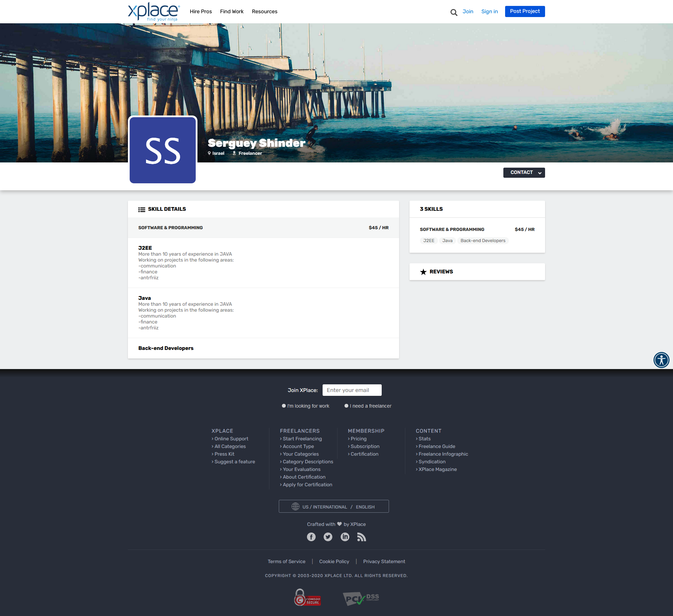This screenshot has height=616, width=673.
Task: Open the Resources menu
Action: [x=264, y=11]
